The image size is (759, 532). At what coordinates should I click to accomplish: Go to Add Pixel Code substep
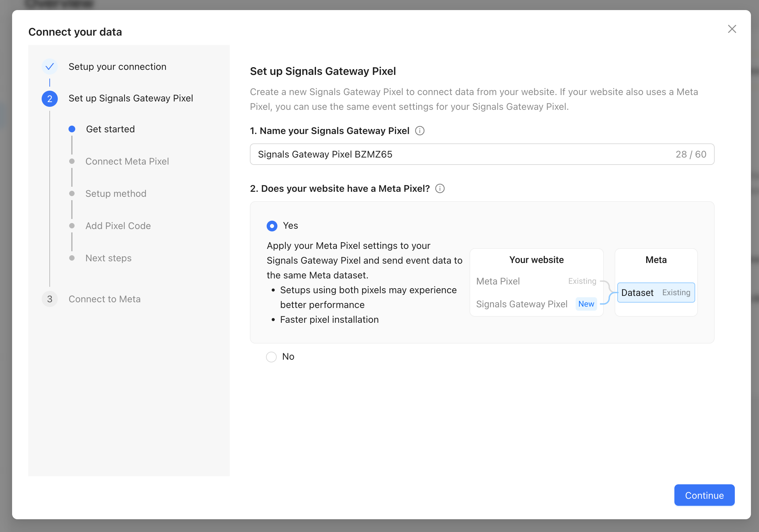click(x=118, y=226)
